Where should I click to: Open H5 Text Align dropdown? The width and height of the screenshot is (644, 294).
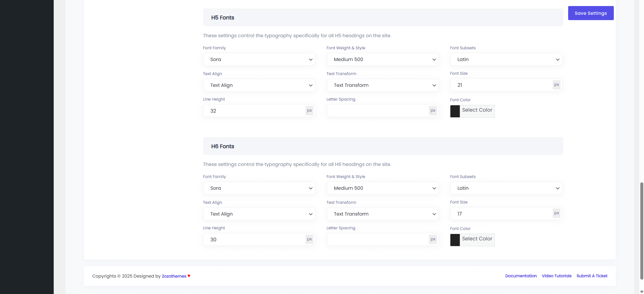[x=259, y=85]
